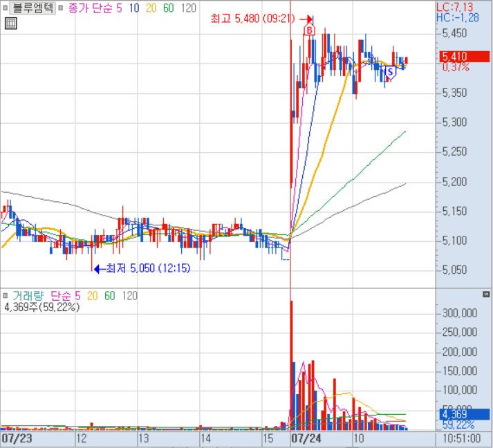493x448 pixels.
Task: Click the small square before 거래량 label
Action: pyautogui.click(x=6, y=296)
